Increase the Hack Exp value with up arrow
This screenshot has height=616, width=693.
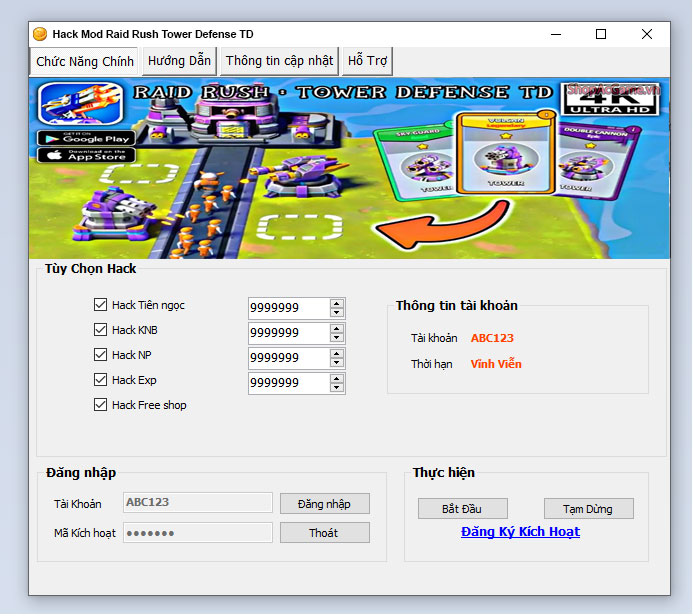(x=337, y=379)
